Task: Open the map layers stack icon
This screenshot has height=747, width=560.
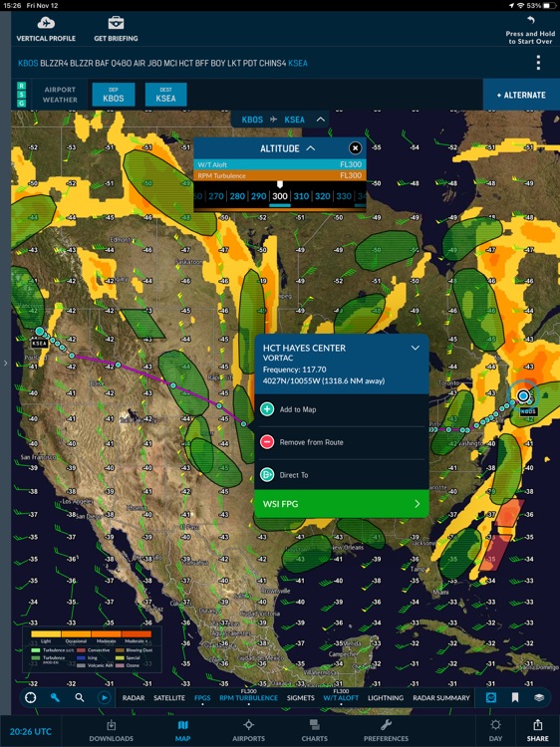Action: click(539, 697)
